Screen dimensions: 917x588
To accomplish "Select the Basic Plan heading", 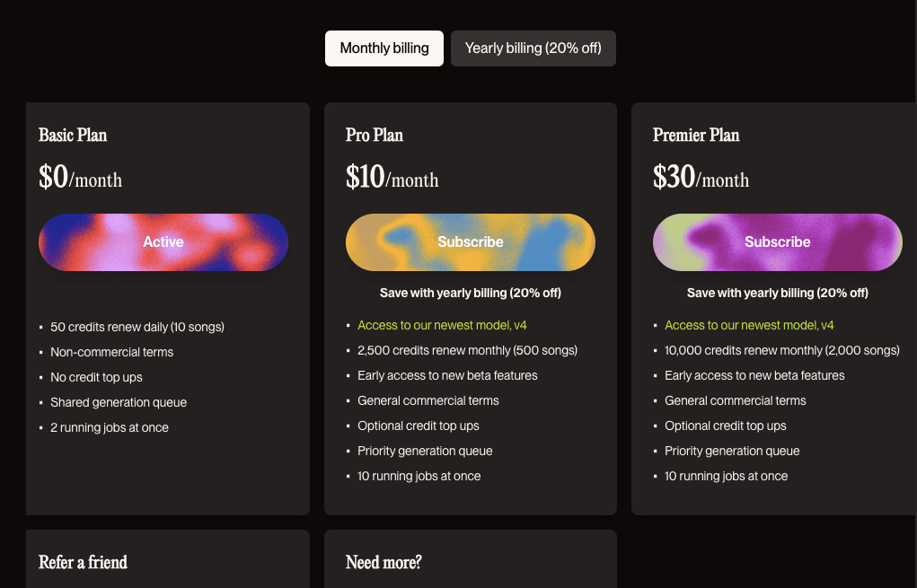I will tap(73, 135).
